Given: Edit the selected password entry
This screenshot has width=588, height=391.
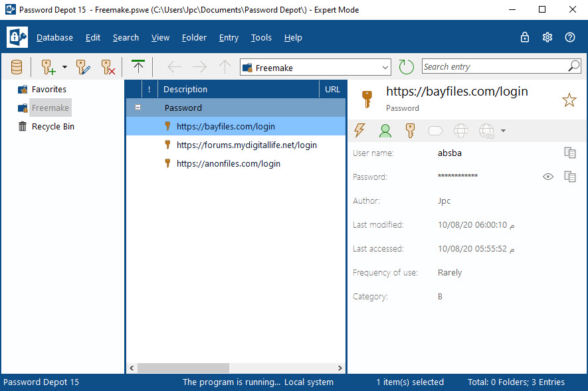Looking at the screenshot, I should click(83, 68).
